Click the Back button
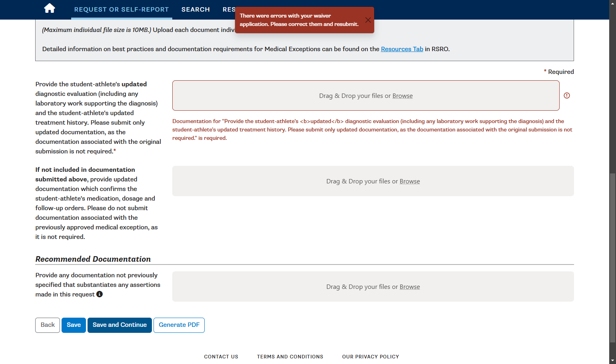This screenshot has width=616, height=364. tap(48, 325)
